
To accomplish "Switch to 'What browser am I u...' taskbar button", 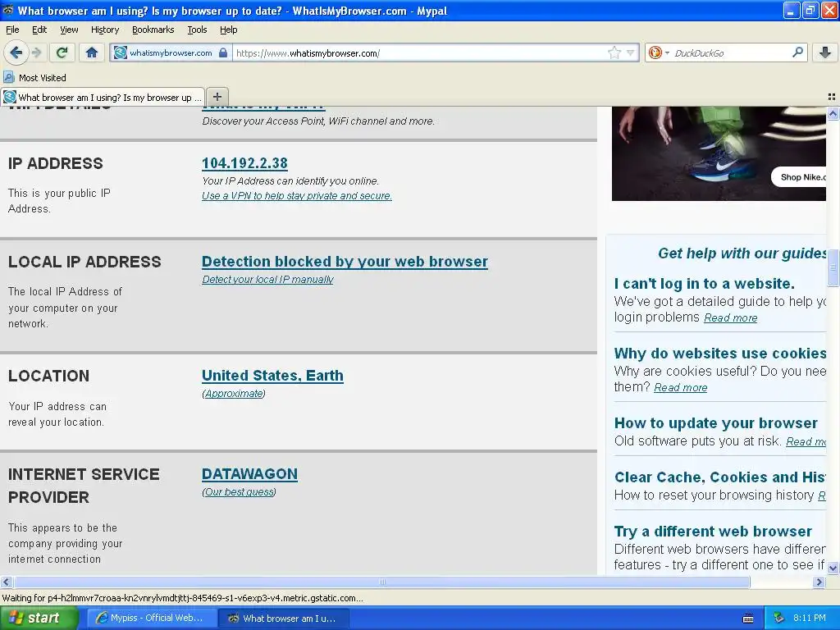I will click(x=284, y=619).
